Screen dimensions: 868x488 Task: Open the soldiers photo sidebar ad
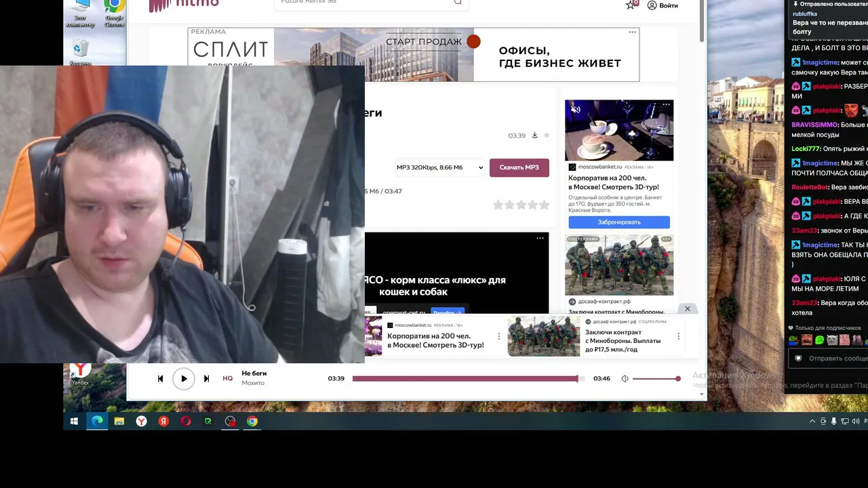coord(619,265)
